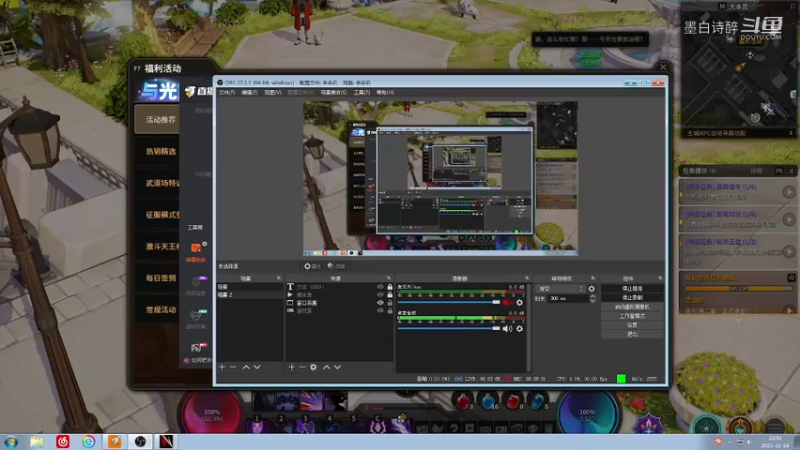Click the Windows Start button
This screenshot has width=800, height=450.
pyautogui.click(x=11, y=441)
